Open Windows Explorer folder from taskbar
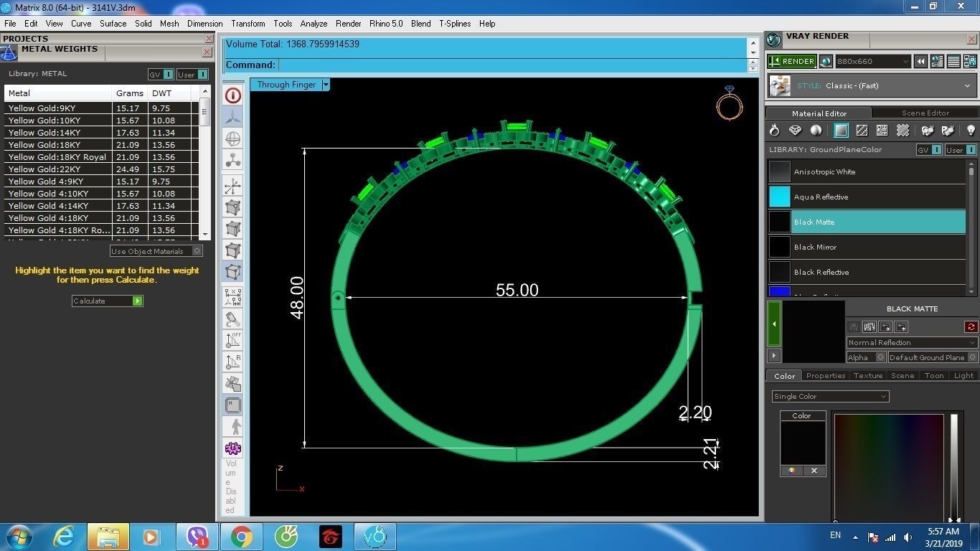This screenshot has width=980, height=551. [108, 537]
